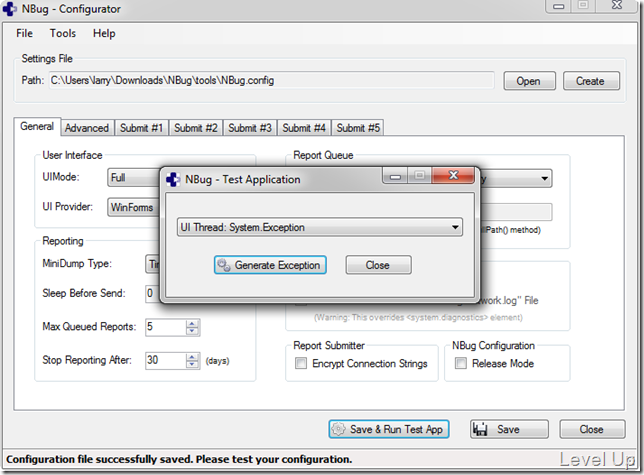Viewport: 644px width, 475px height.
Task: Open the MiniDump Type dropdown
Action: [x=153, y=264]
